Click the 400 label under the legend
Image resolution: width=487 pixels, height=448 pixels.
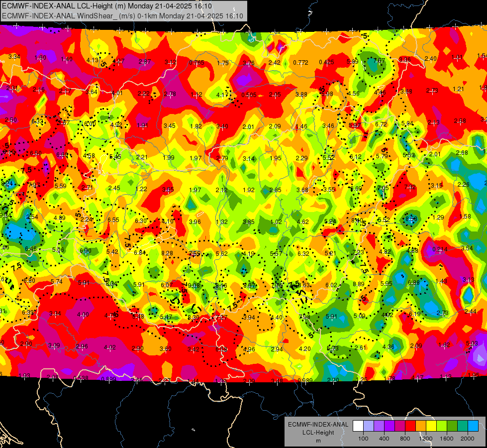tap(384, 439)
